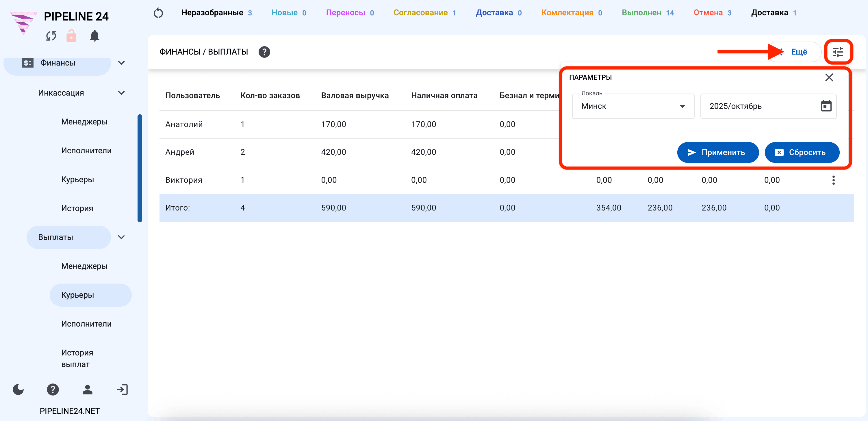Open the three-dot menu in the Виктория row
The image size is (868, 421).
pos(833,180)
